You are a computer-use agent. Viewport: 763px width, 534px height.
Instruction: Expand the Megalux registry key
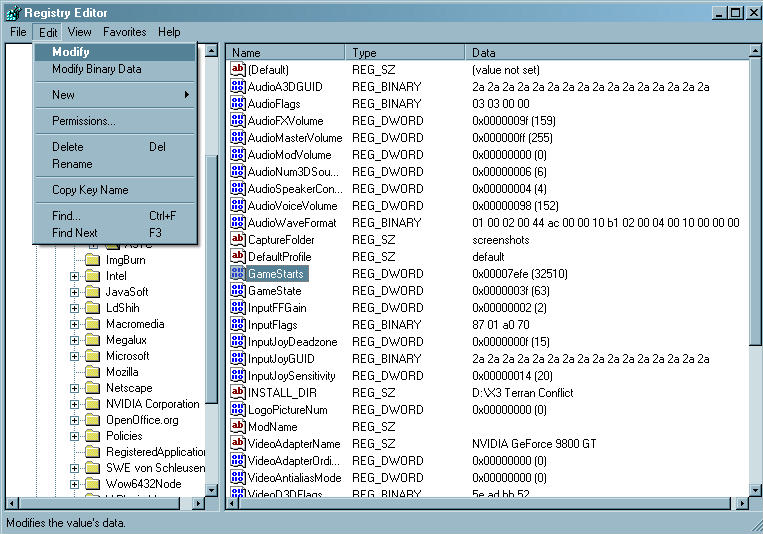pyautogui.click(x=74, y=340)
